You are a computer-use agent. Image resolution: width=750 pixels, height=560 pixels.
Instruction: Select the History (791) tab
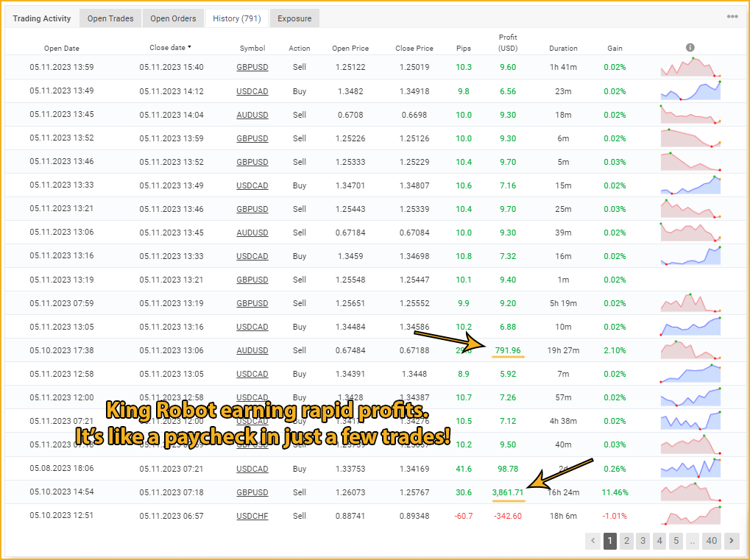[236, 18]
